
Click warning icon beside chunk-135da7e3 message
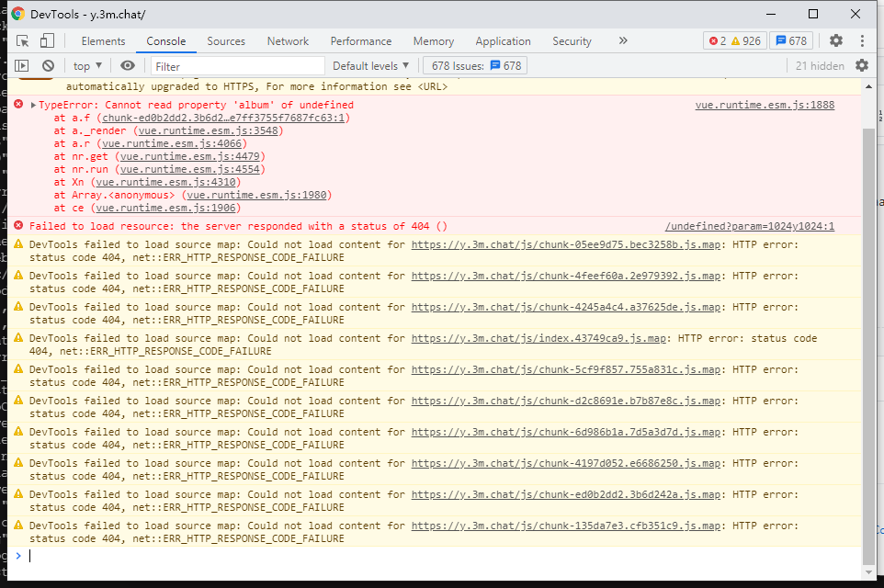click(18, 525)
